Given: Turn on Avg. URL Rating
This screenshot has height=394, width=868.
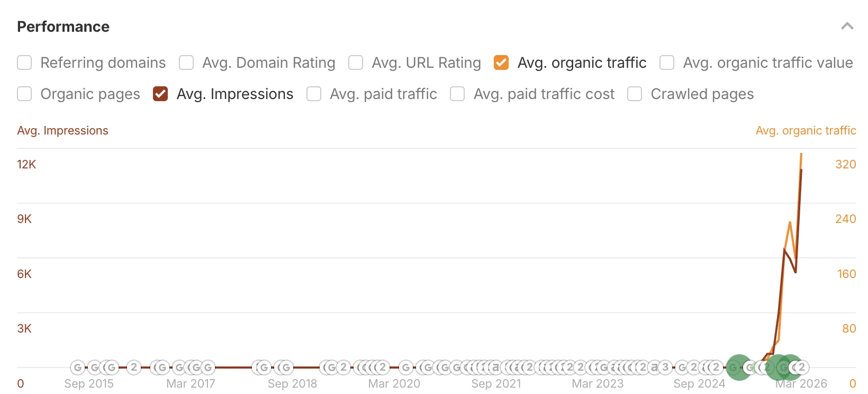Looking at the screenshot, I should pyautogui.click(x=356, y=62).
